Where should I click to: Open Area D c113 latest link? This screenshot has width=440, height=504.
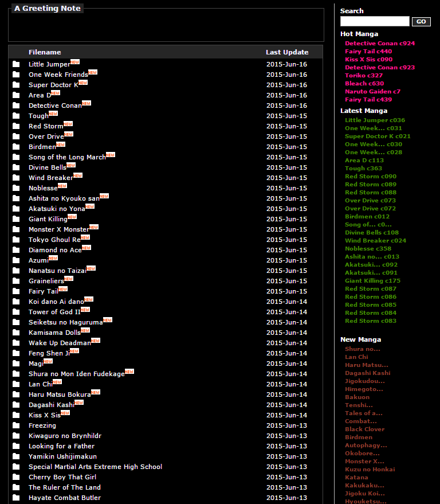click(364, 160)
